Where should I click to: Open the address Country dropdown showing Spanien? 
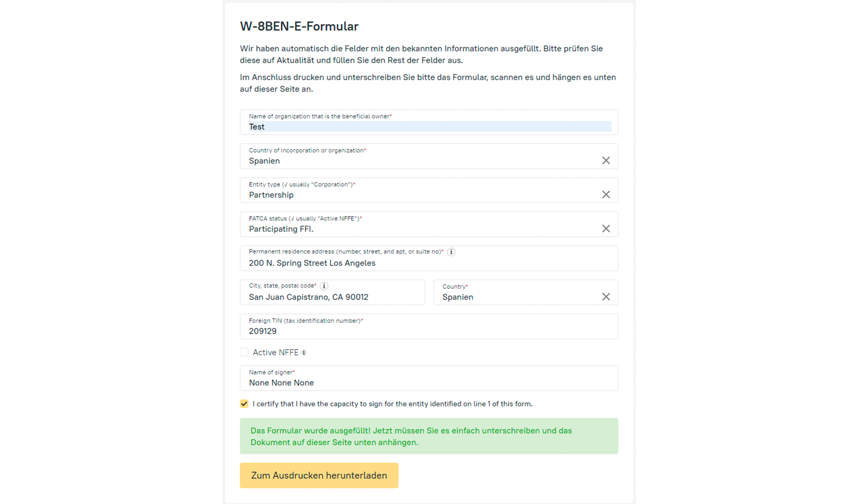pos(517,297)
